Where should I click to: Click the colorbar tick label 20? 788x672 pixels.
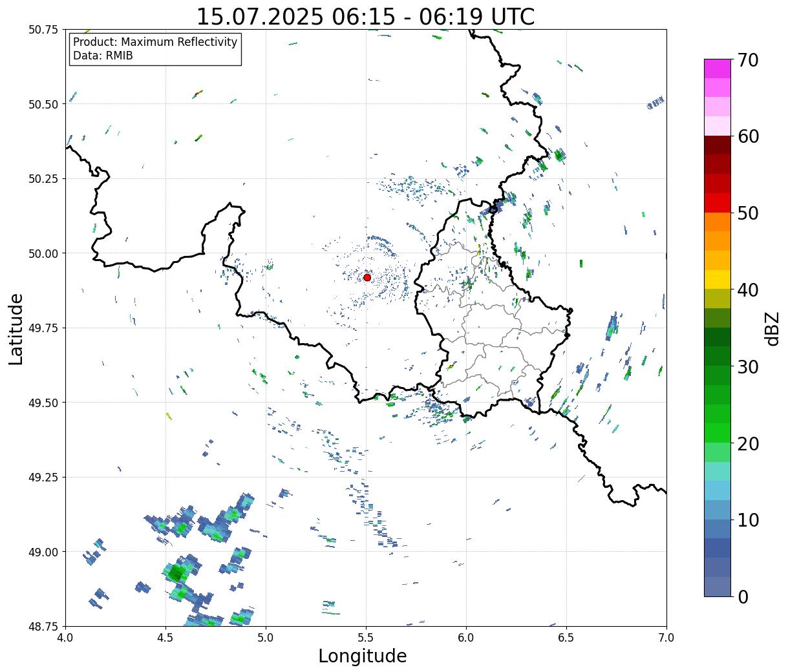[749, 444]
